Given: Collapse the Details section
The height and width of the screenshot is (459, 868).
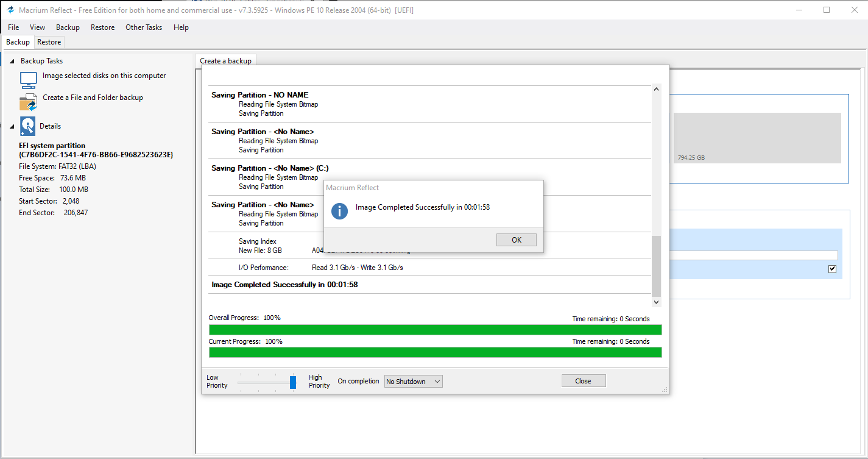Looking at the screenshot, I should [x=12, y=126].
